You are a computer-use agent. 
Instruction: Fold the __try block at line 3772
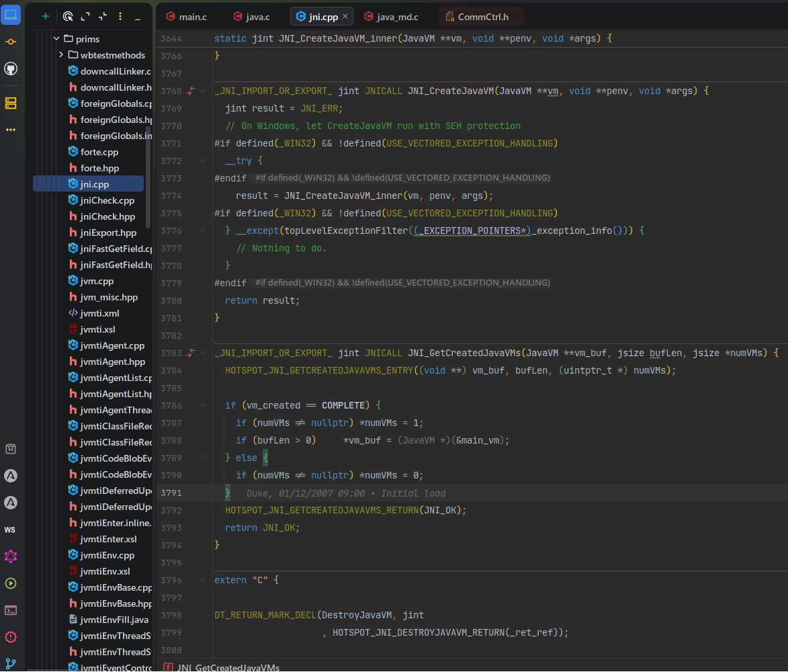[x=203, y=161]
